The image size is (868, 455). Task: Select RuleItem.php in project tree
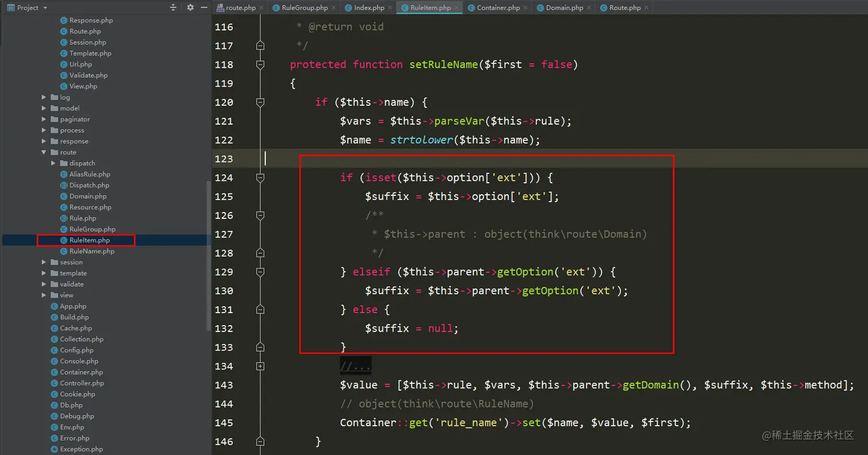pos(85,240)
